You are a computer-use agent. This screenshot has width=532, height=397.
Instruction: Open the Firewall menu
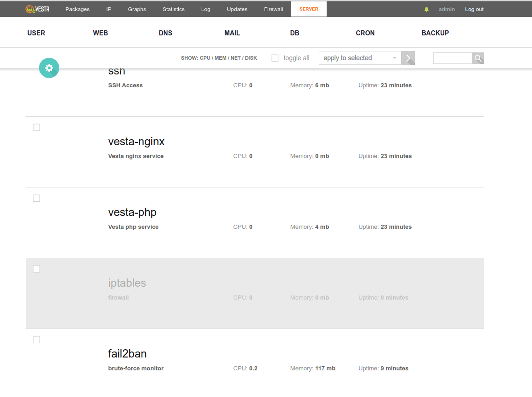point(273,9)
